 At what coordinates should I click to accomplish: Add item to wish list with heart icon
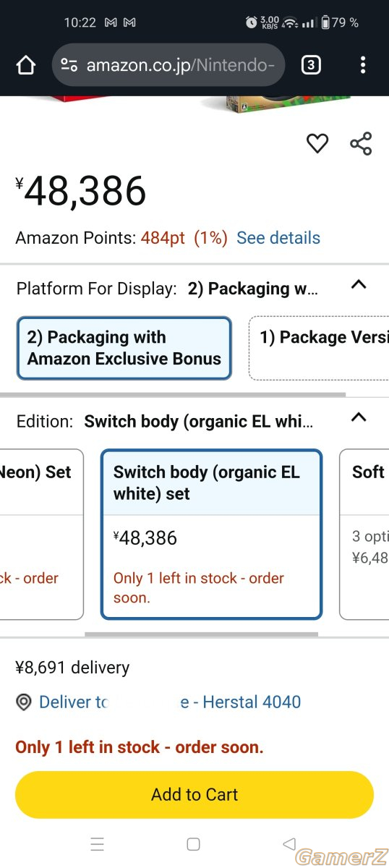317,143
